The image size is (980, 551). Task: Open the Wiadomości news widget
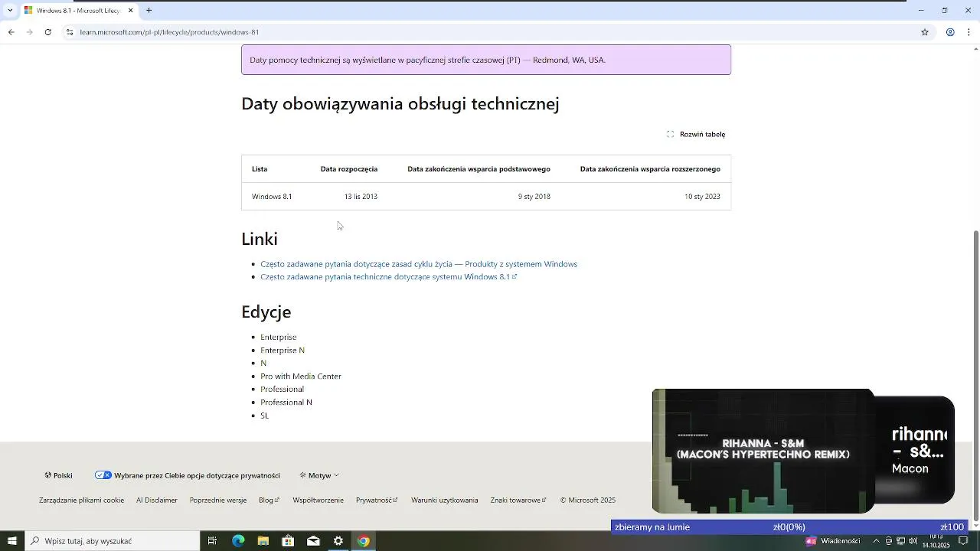tap(832, 541)
